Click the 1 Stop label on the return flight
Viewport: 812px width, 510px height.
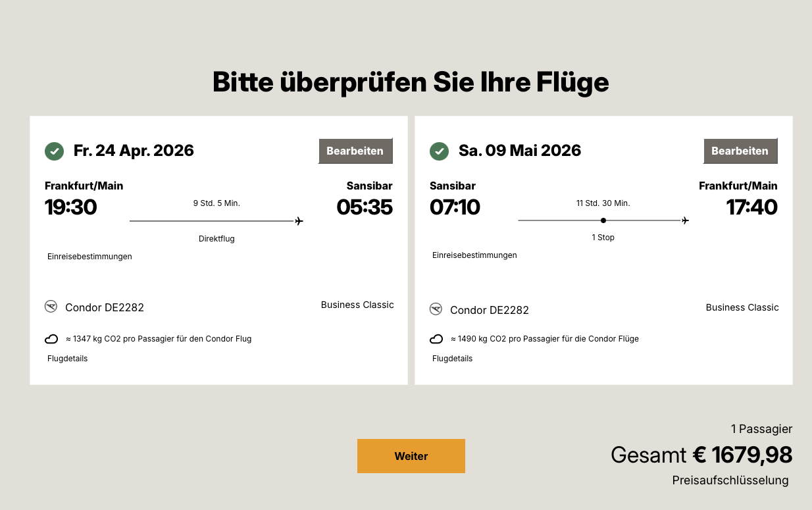point(603,238)
